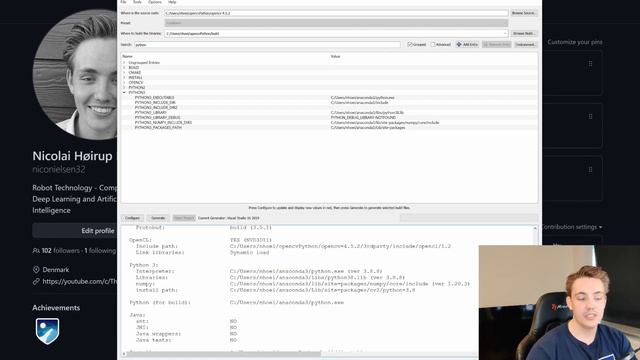Click the Open Project button
Viewport: 640px width, 360px height.
pos(184,218)
